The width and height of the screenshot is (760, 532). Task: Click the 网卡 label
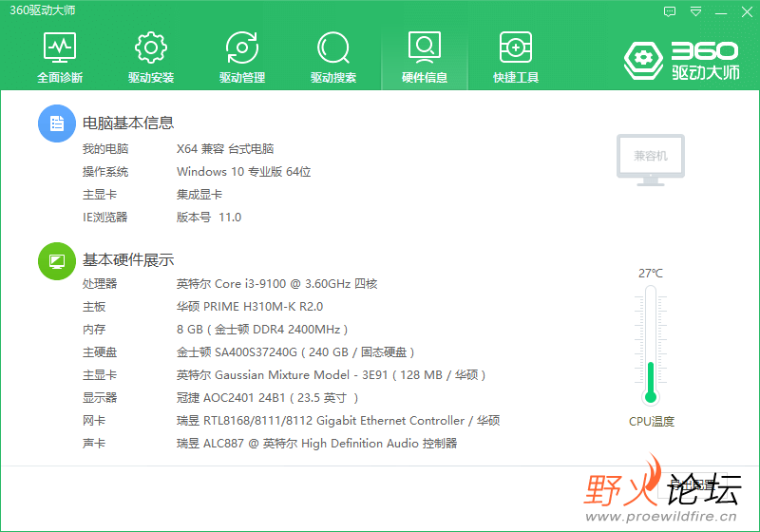coord(94,421)
